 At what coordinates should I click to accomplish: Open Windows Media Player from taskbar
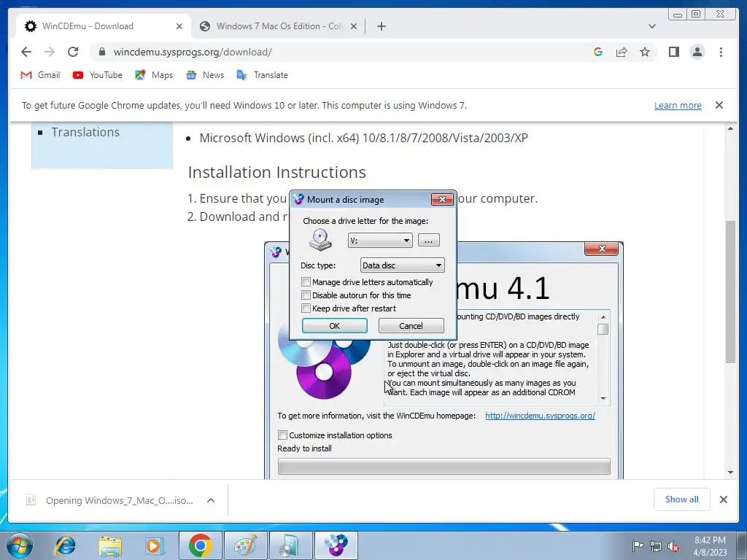[154, 545]
